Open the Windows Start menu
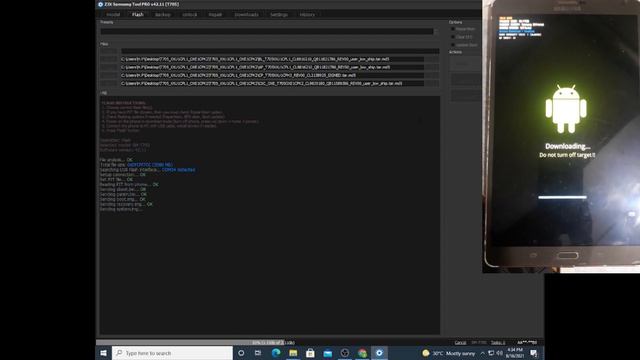Screen dimensions: 640x360 (104, 353)
